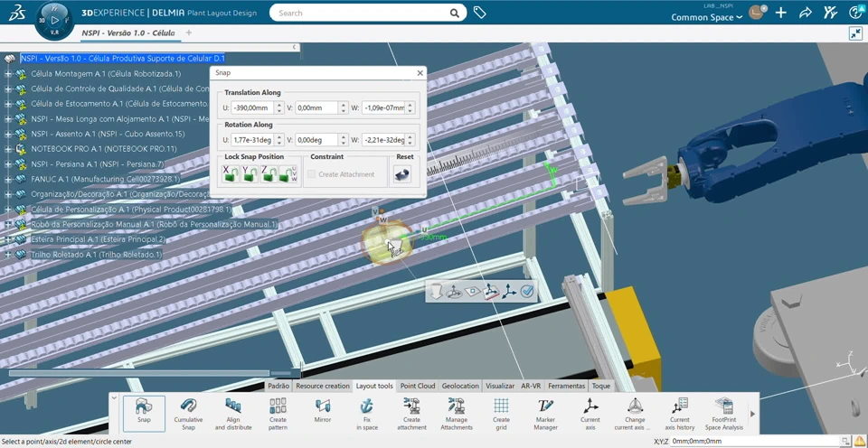The width and height of the screenshot is (868, 448).
Task: Select the Current axis tool
Action: coord(590,414)
